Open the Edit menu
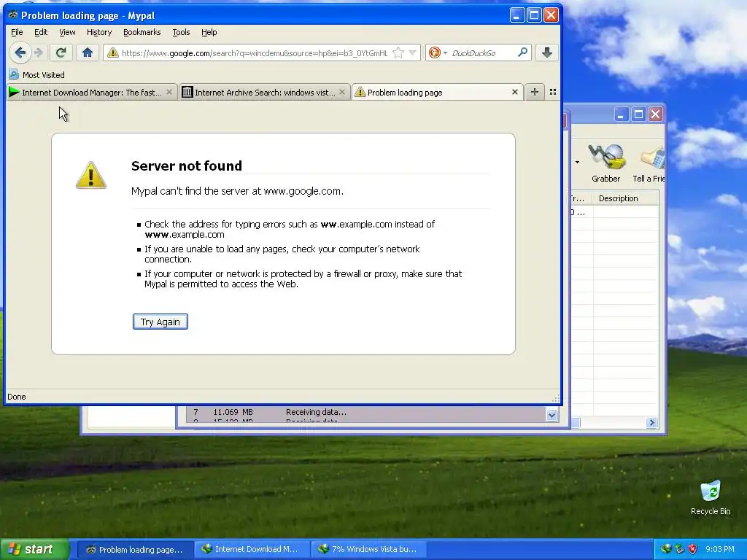The width and height of the screenshot is (747, 560). (41, 32)
